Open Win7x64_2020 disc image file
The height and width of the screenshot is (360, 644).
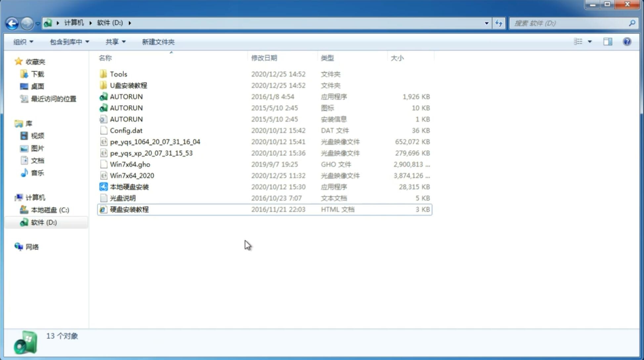pyautogui.click(x=132, y=176)
